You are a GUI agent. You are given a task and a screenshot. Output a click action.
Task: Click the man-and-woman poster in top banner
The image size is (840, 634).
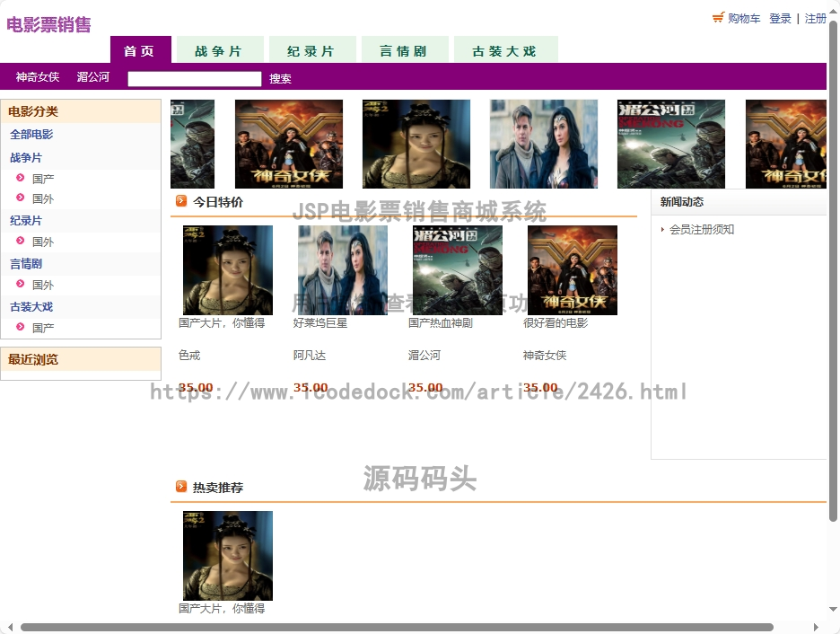[544, 145]
